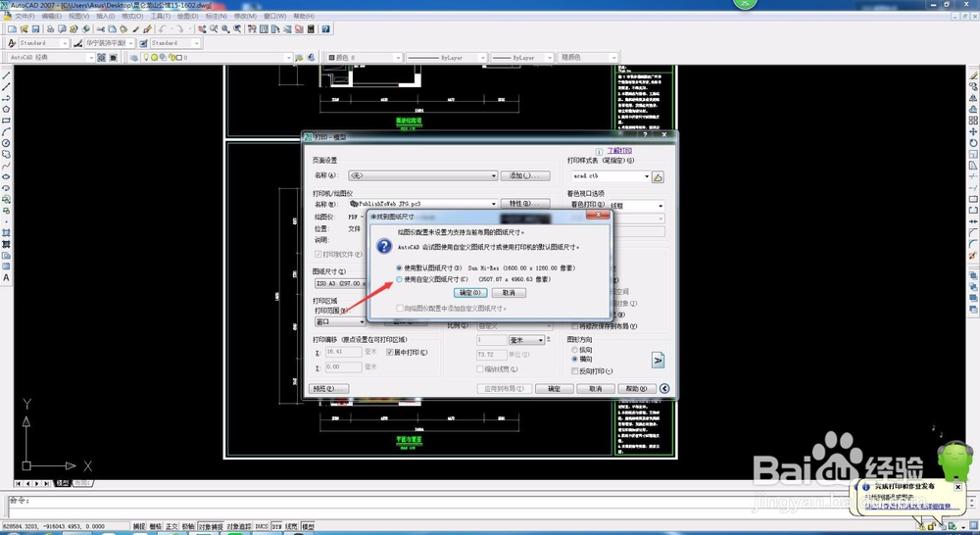This screenshot has height=535, width=980.
Task: Click the Zoom Window toolbar icon
Action: (x=225, y=28)
